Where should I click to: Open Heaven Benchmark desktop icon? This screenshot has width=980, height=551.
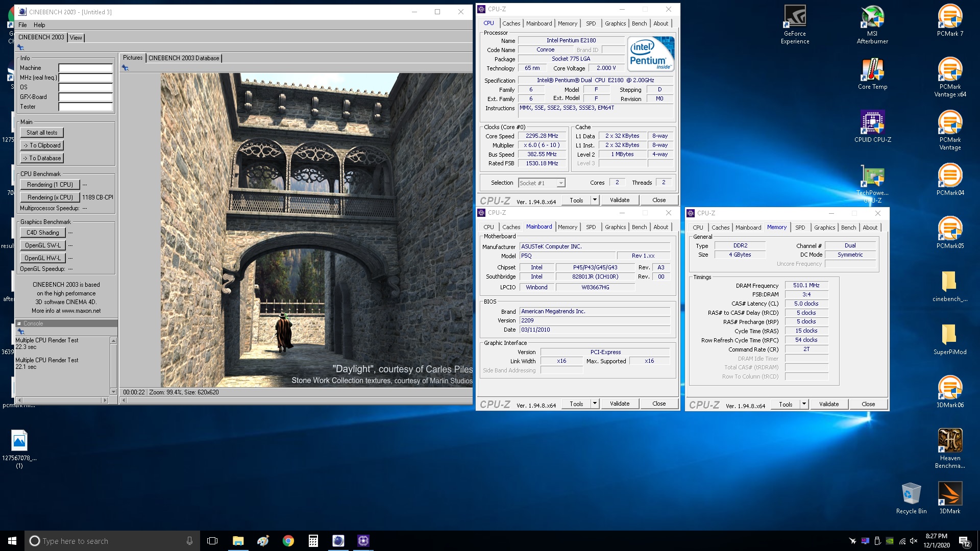click(x=950, y=449)
